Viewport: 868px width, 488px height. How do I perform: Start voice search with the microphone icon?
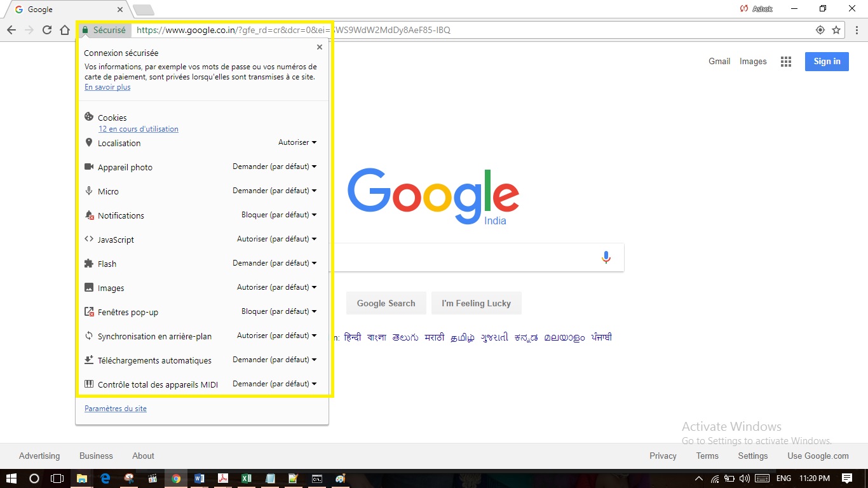click(x=606, y=257)
